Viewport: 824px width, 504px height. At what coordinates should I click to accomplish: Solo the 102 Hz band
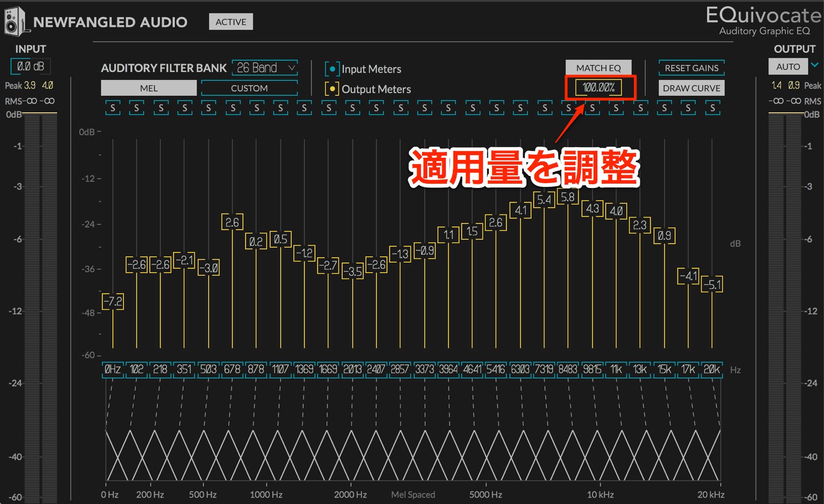[x=137, y=108]
